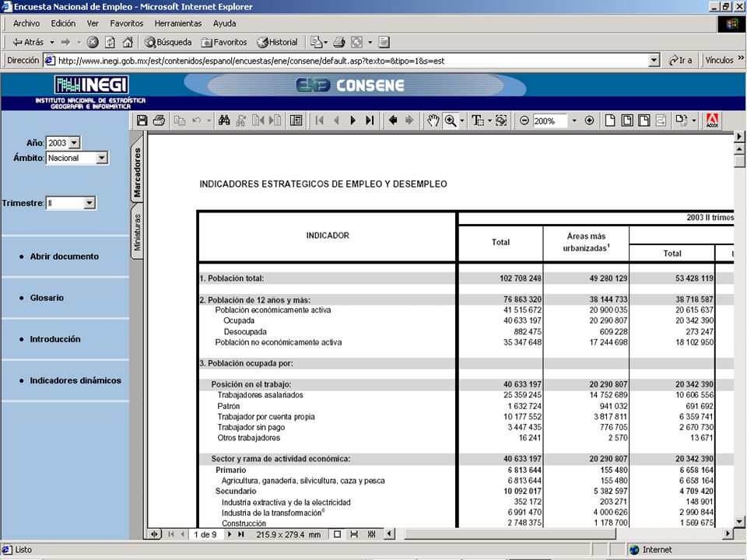Open the Ver menu

tap(93, 23)
